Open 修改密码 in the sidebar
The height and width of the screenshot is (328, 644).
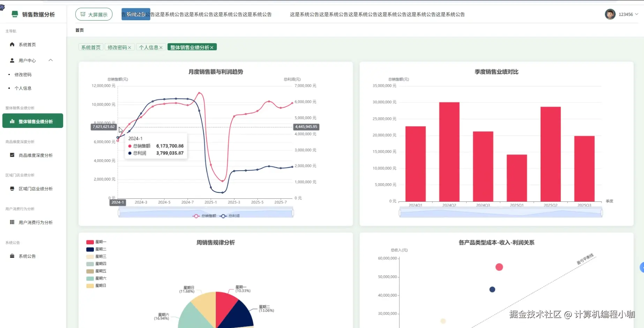pyautogui.click(x=23, y=75)
